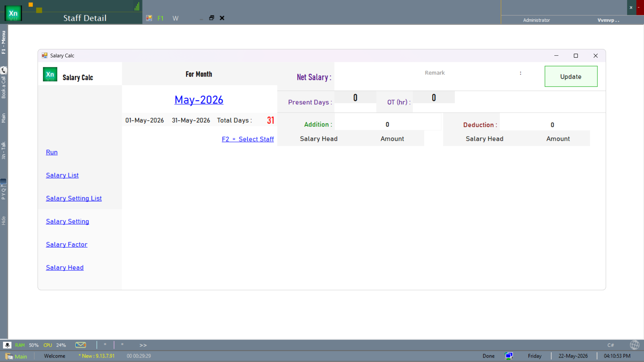The image size is (644, 362).
Task: Click the Xn application logo in header
Action: [x=13, y=13]
